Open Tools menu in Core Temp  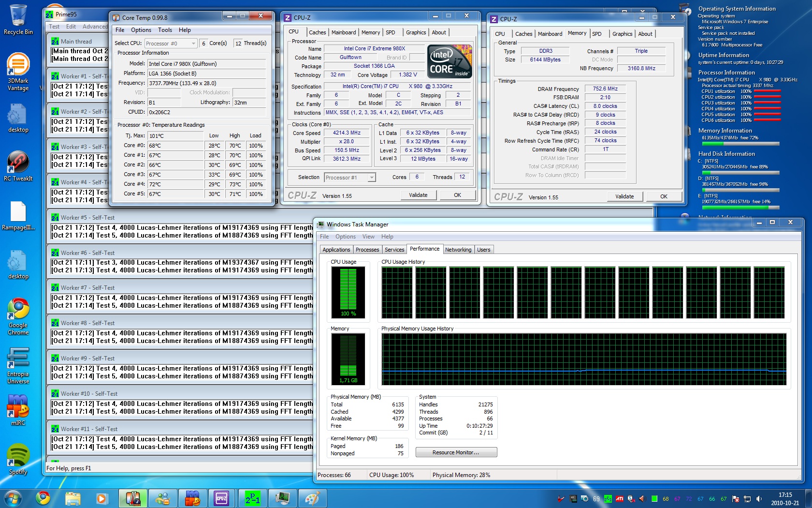point(165,30)
